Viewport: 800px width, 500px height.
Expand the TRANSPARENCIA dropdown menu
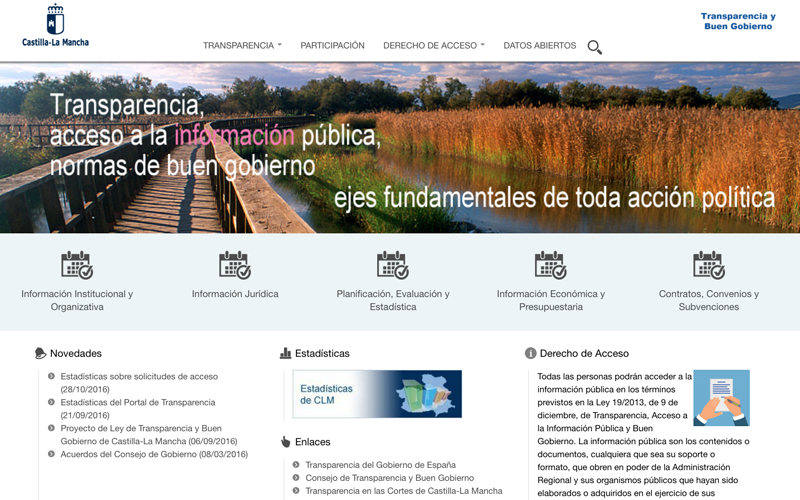(242, 45)
